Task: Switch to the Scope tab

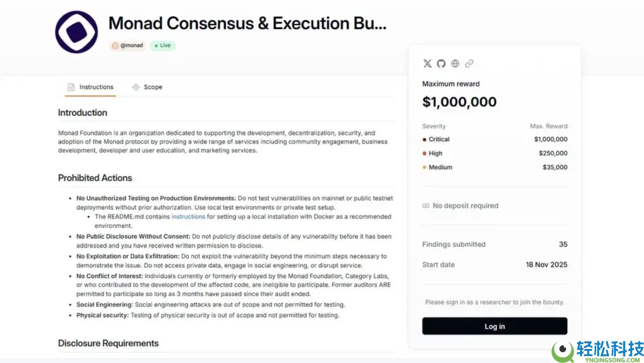Action: coord(147,87)
